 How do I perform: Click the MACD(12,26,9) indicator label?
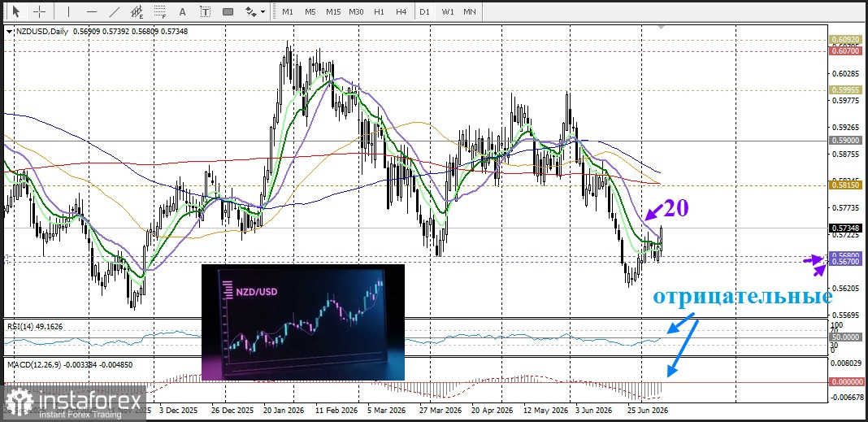[x=69, y=364]
